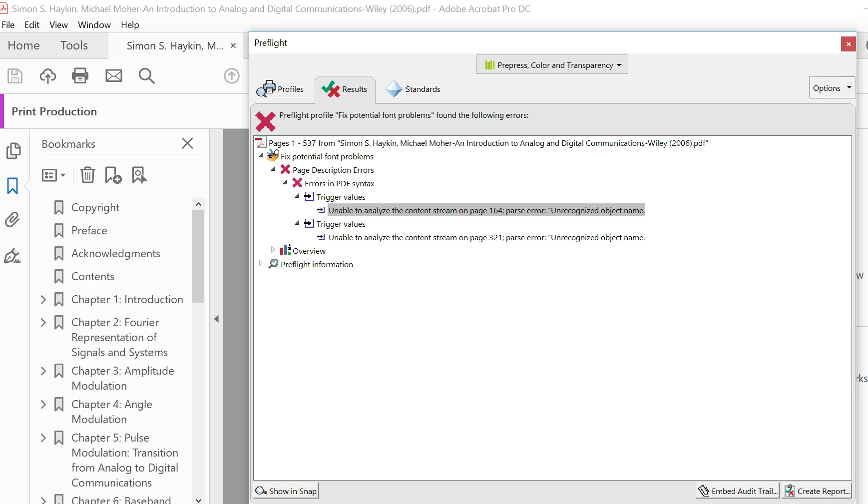Open the Attachments paperclip panel
Image resolution: width=868 pixels, height=504 pixels.
[12, 219]
